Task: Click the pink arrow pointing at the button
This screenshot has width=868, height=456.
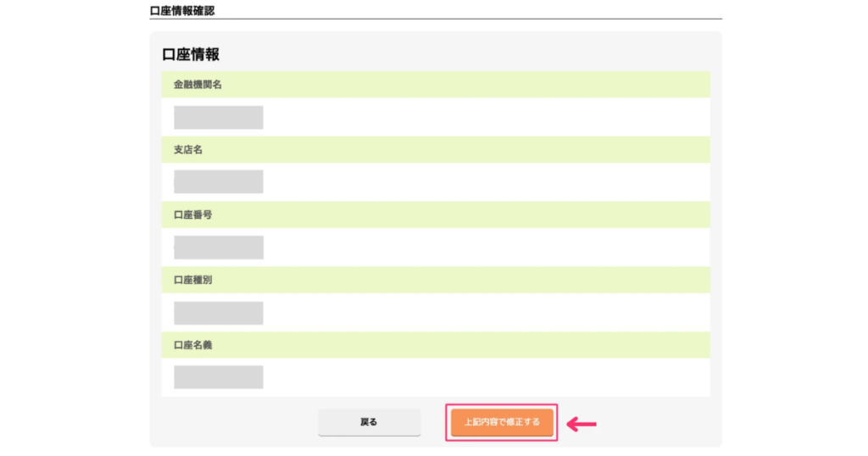Action: click(582, 423)
